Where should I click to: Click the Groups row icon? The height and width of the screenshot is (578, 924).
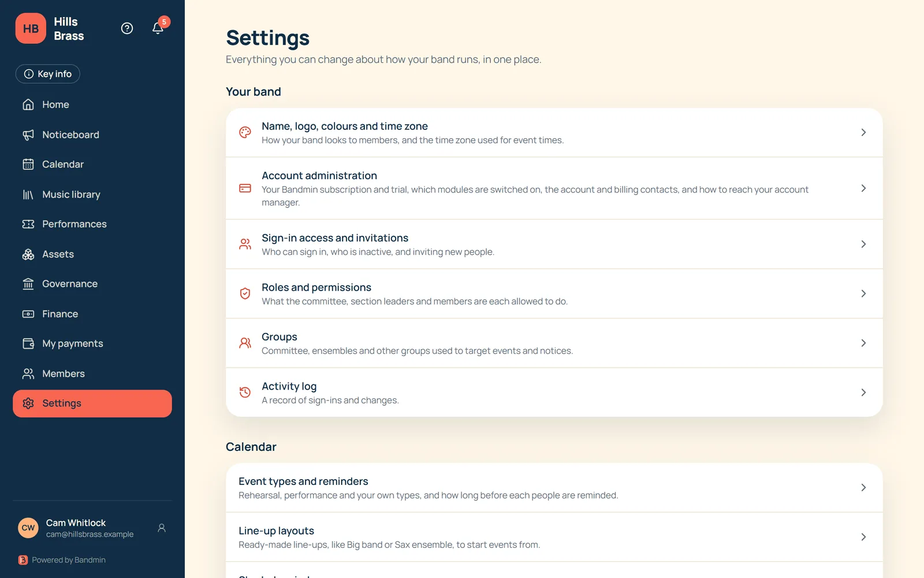pyautogui.click(x=245, y=343)
